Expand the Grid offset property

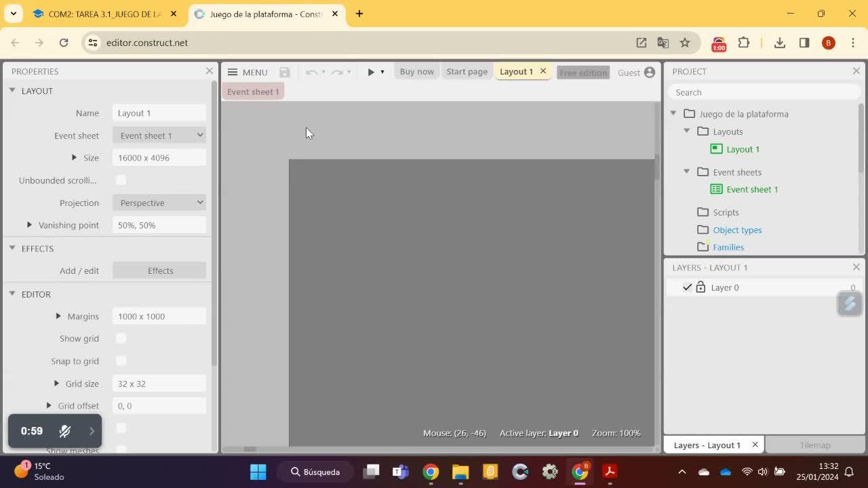pyautogui.click(x=49, y=405)
